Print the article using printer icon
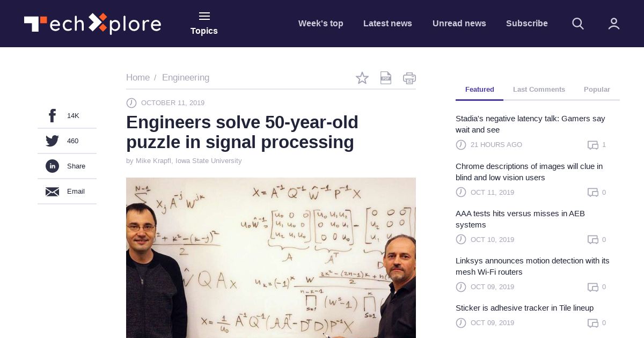Image resolution: width=644 pixels, height=338 pixels. [x=409, y=78]
